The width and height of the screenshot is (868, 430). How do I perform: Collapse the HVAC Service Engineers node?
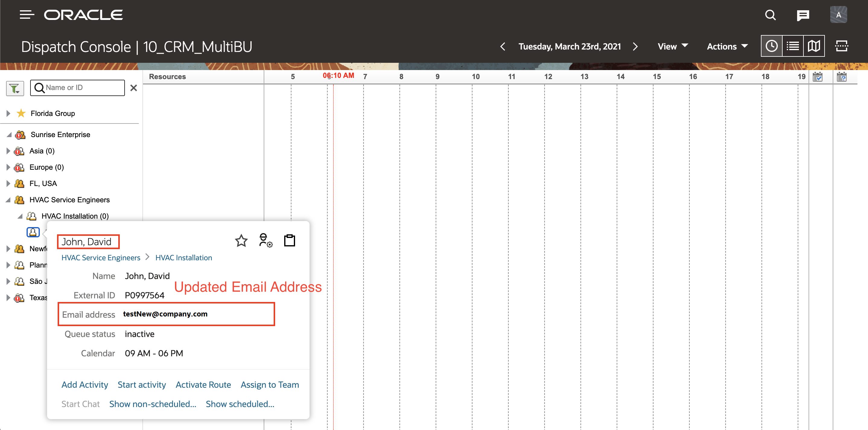point(8,200)
